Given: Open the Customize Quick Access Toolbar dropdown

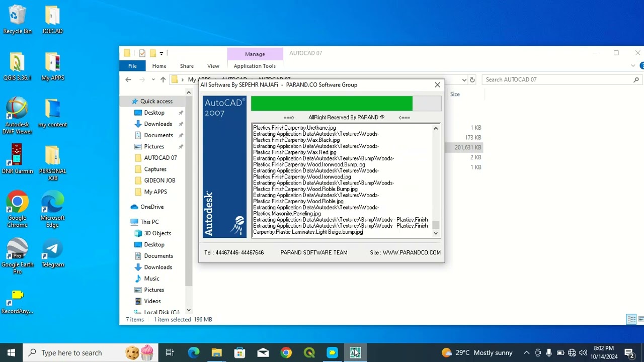Looking at the screenshot, I should tap(162, 53).
